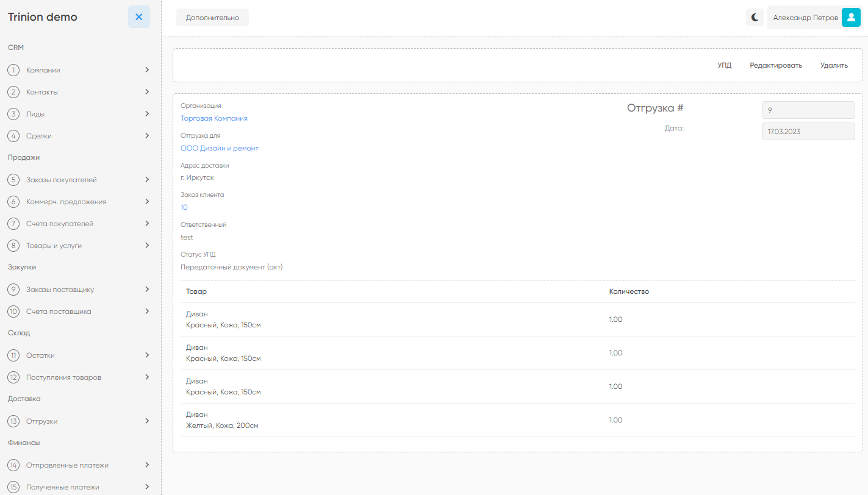The height and width of the screenshot is (495, 868).
Task: Click Редактировать to edit the shipment
Action: (x=776, y=65)
